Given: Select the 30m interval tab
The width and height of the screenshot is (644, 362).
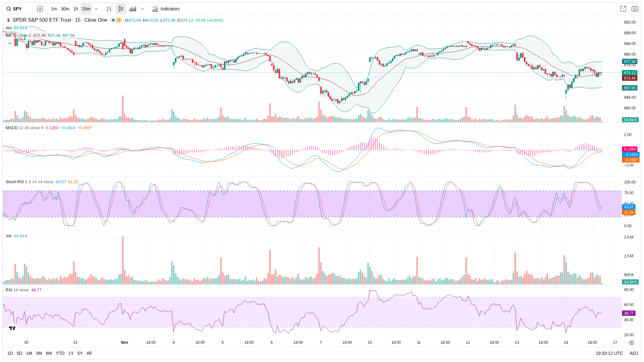Looking at the screenshot, I should (65, 9).
